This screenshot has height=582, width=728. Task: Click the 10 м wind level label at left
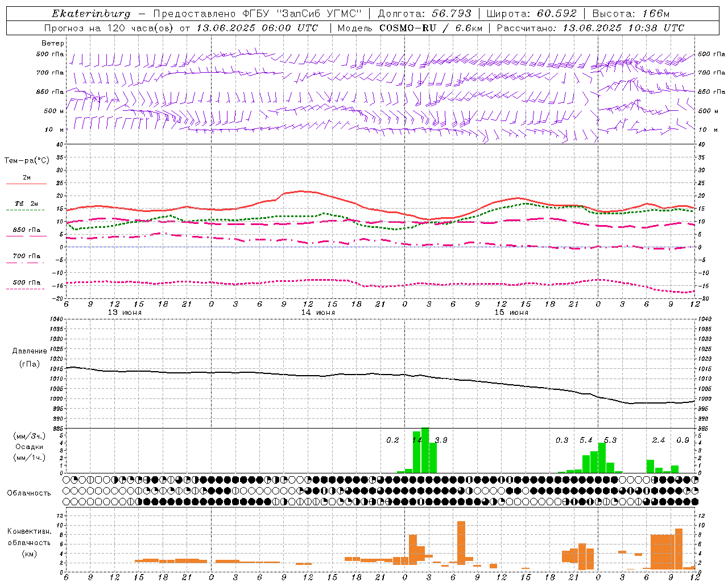tap(54, 130)
